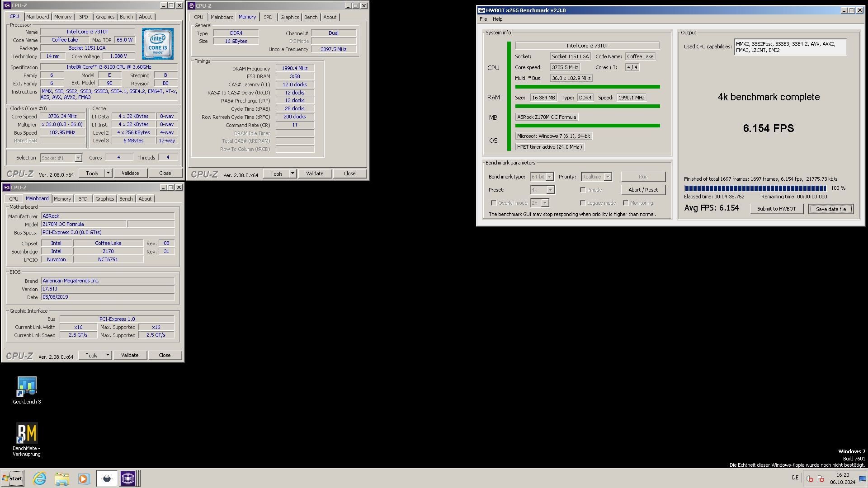The width and height of the screenshot is (868, 488).
Task: Open Windows Explorer folder in taskbar
Action: tap(62, 479)
